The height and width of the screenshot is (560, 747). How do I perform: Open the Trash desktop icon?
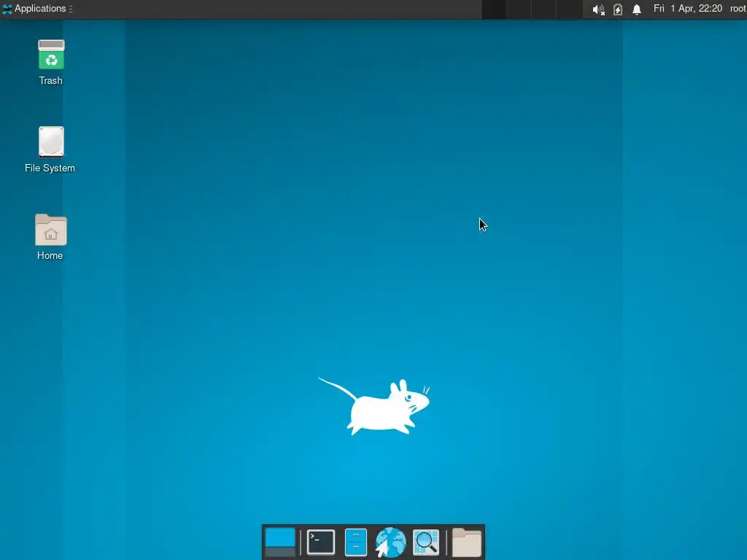click(x=51, y=54)
